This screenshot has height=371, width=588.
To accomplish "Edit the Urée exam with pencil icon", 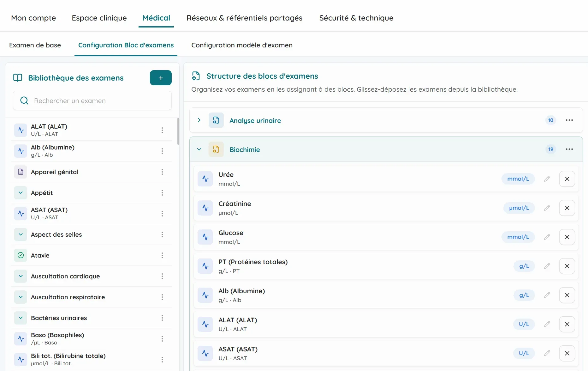I will click(x=547, y=179).
